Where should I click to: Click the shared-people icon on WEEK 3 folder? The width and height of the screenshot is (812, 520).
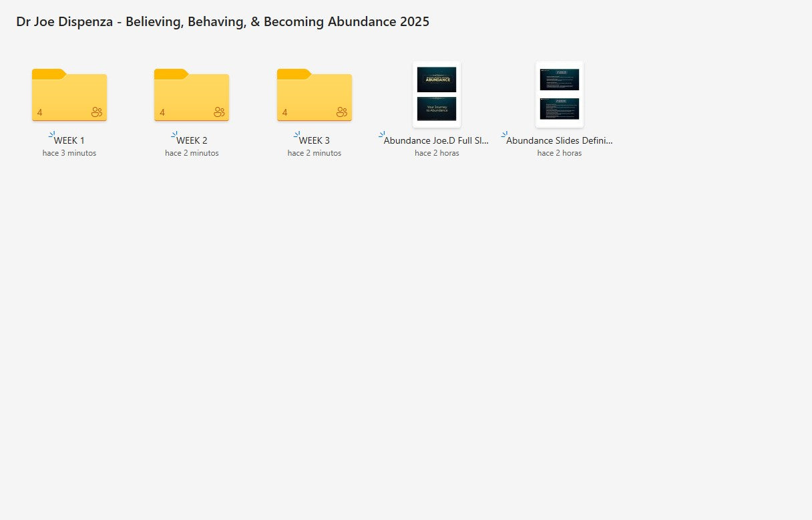click(x=343, y=112)
